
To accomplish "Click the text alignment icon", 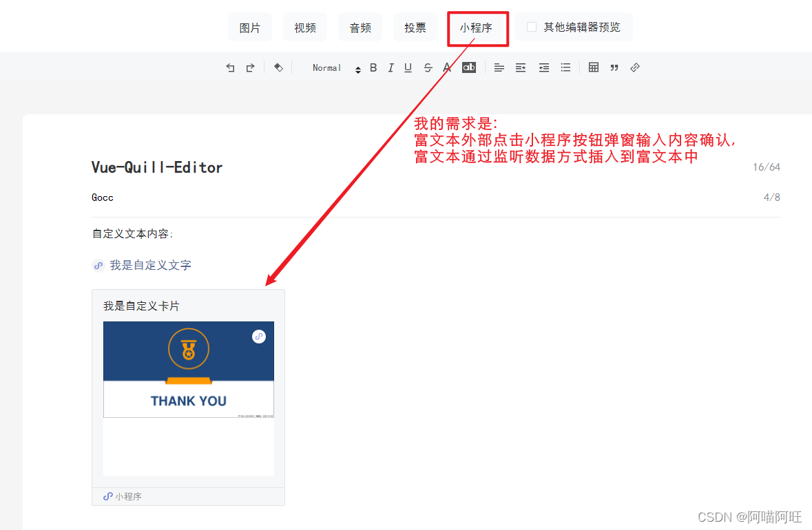I will click(499, 68).
